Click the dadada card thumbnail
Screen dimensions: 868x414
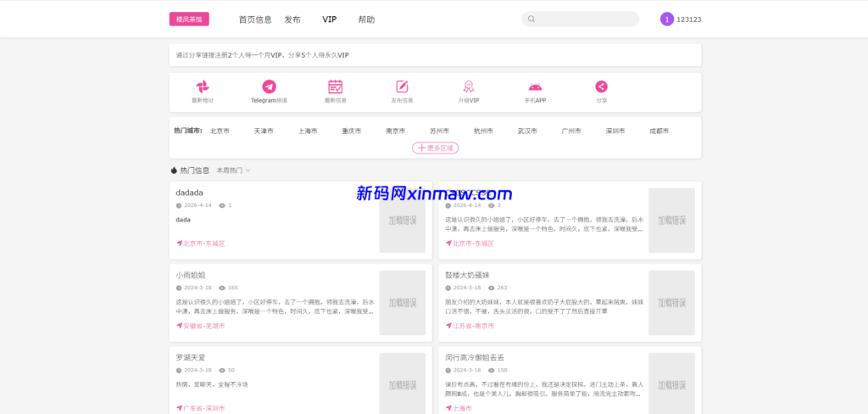pos(403,220)
